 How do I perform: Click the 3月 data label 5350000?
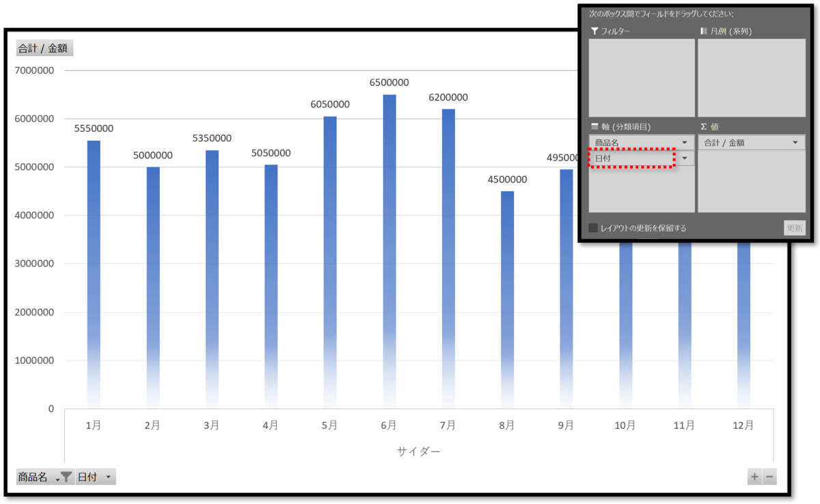pyautogui.click(x=212, y=138)
